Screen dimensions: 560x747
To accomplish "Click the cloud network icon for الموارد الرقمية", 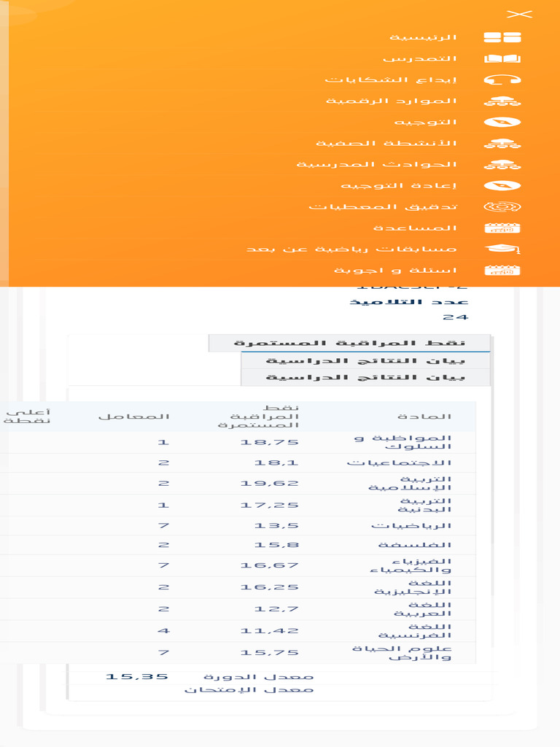I will 502,101.
